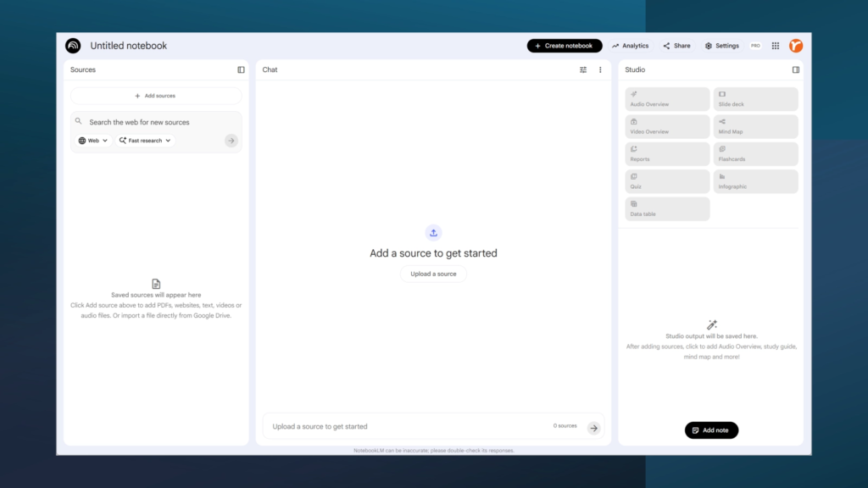Viewport: 868px width, 488px height.
Task: Collapse the Sources panel
Action: pyautogui.click(x=241, y=69)
